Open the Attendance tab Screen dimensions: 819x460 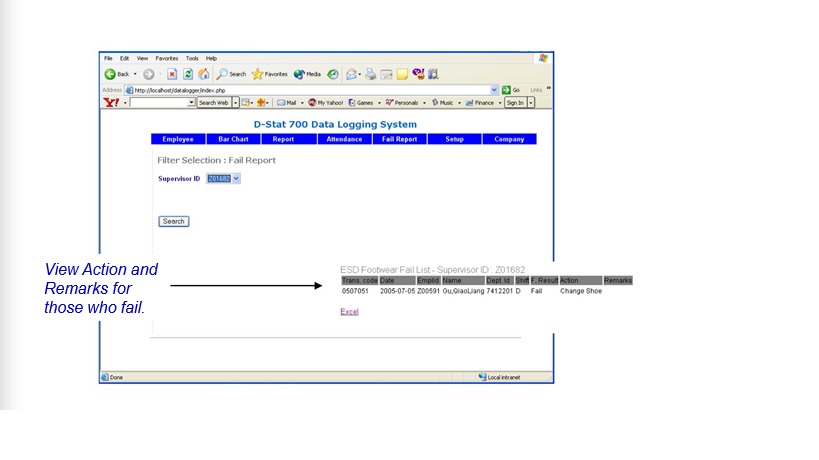344,139
